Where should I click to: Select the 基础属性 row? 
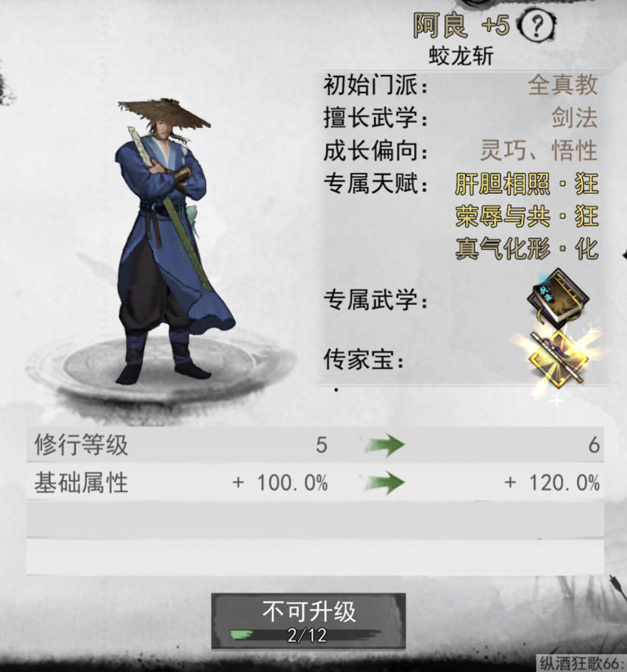pyautogui.click(x=315, y=482)
